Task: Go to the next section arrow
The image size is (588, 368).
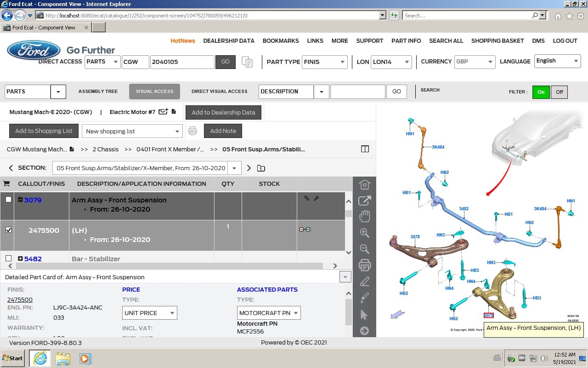Action: 249,168
